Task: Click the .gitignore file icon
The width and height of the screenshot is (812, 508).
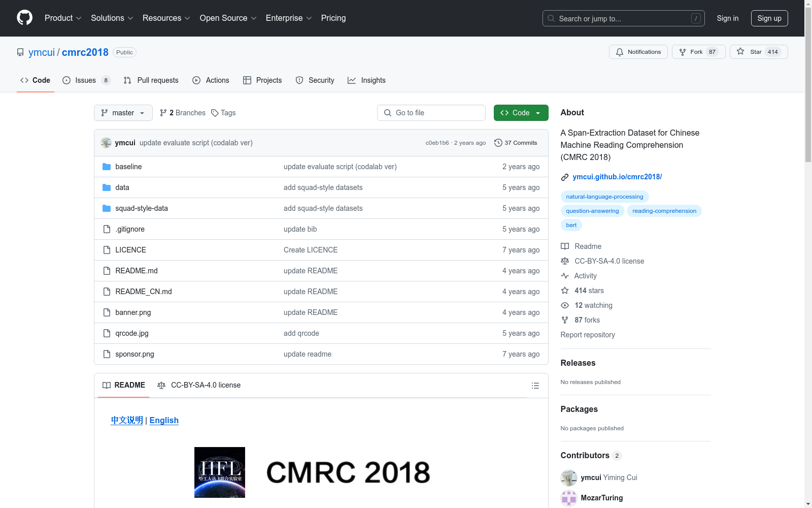Action: coord(107,229)
